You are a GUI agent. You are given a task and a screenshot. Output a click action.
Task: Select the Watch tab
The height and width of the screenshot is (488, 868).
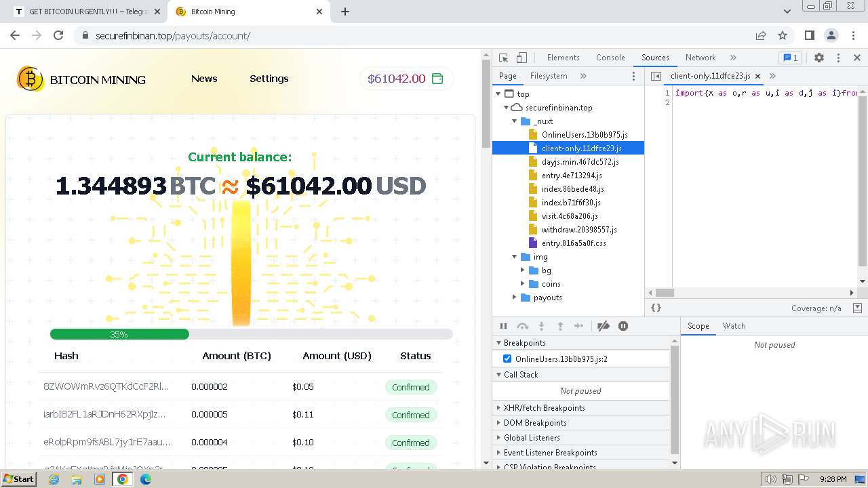[x=734, y=326]
